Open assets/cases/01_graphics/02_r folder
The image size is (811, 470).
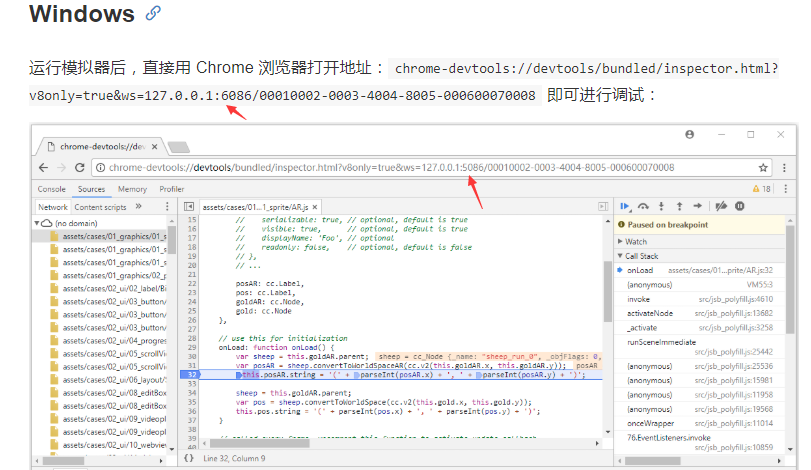109,276
